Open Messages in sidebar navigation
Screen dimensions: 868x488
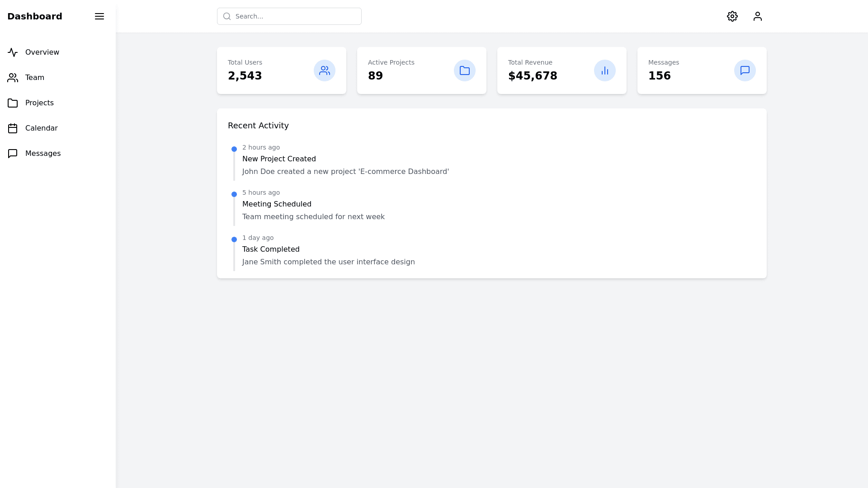[42, 154]
